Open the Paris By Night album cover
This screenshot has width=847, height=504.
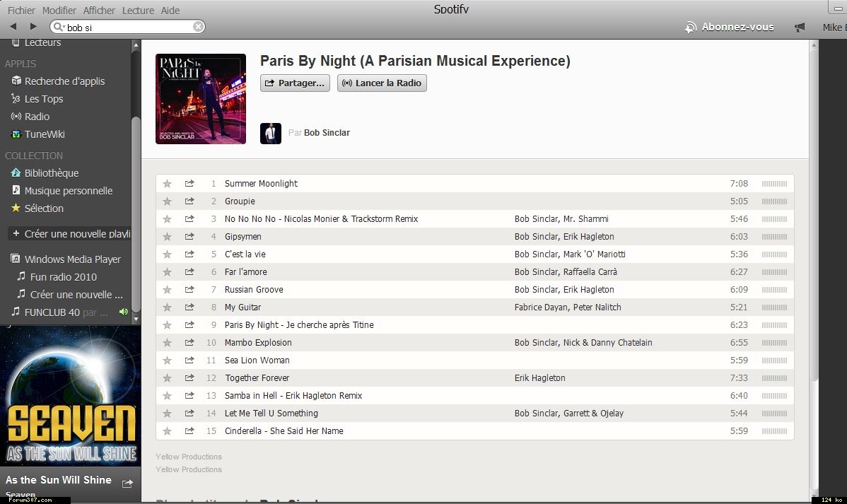coord(201,99)
